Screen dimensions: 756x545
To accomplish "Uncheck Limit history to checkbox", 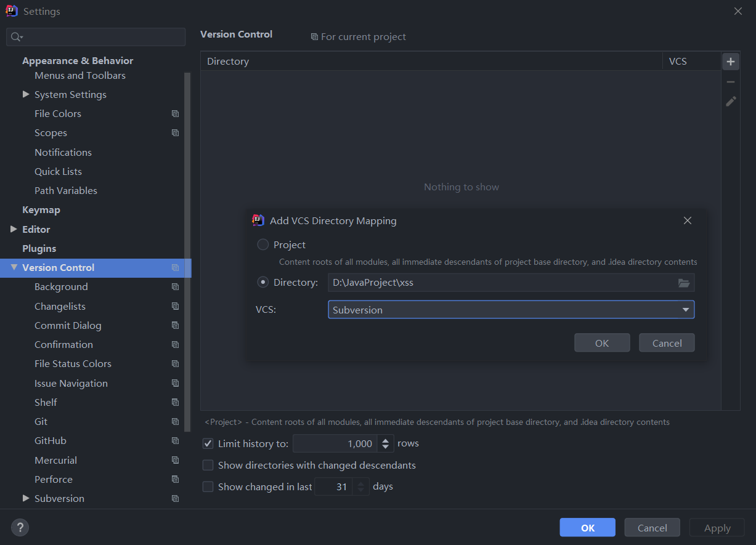I will (208, 443).
